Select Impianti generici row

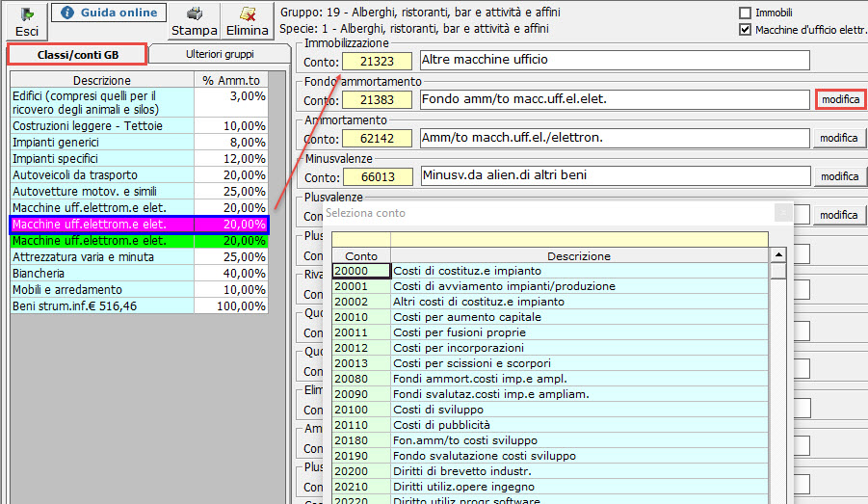(139, 143)
